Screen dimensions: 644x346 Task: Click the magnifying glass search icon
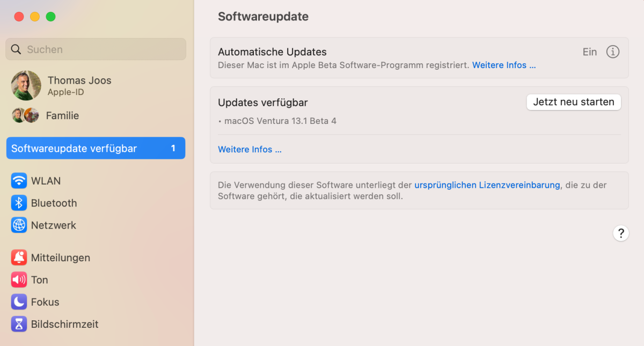[16, 49]
